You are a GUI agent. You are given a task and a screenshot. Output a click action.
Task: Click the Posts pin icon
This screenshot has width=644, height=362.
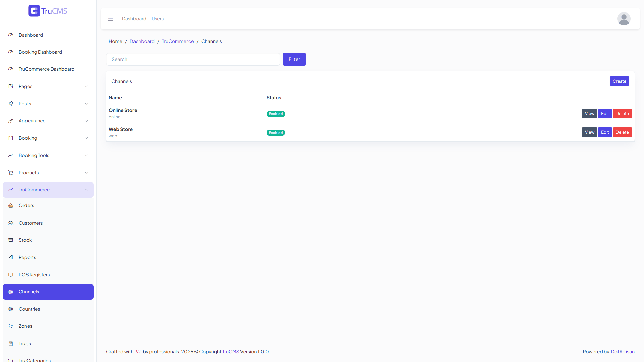11,104
